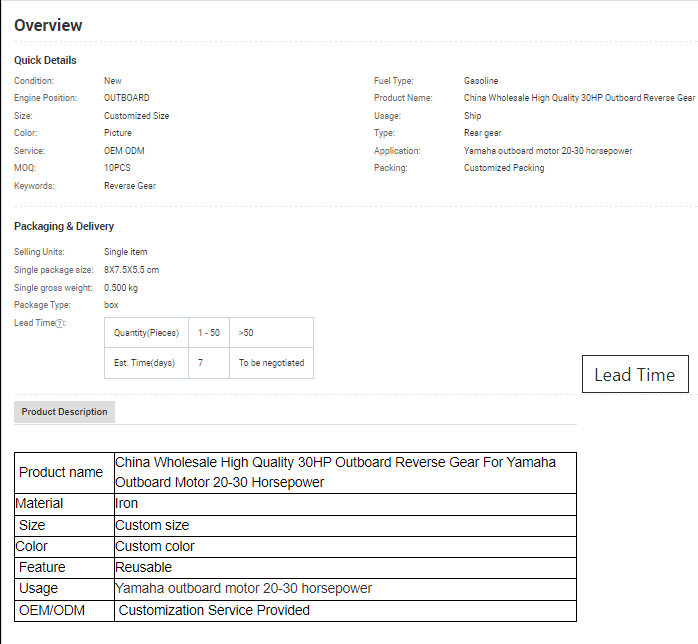
Task: Click the 'Reverse Gear' keywords value
Action: (130, 186)
